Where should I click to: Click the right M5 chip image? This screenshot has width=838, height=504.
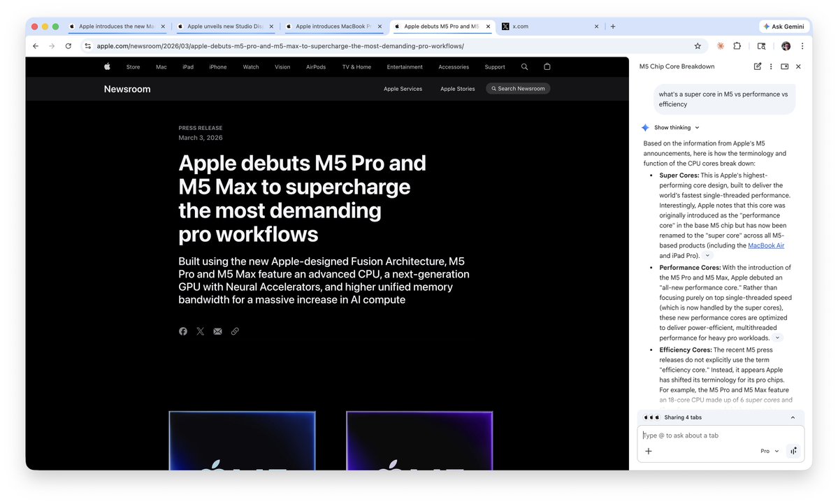tap(419, 441)
